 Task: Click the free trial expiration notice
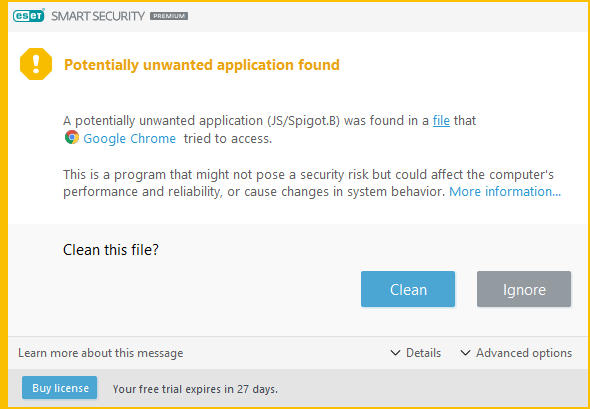click(x=195, y=389)
